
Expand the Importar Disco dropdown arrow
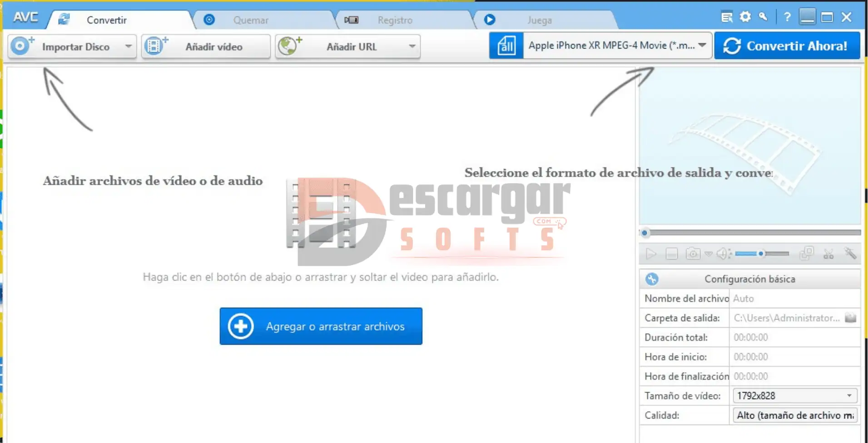[x=129, y=46]
